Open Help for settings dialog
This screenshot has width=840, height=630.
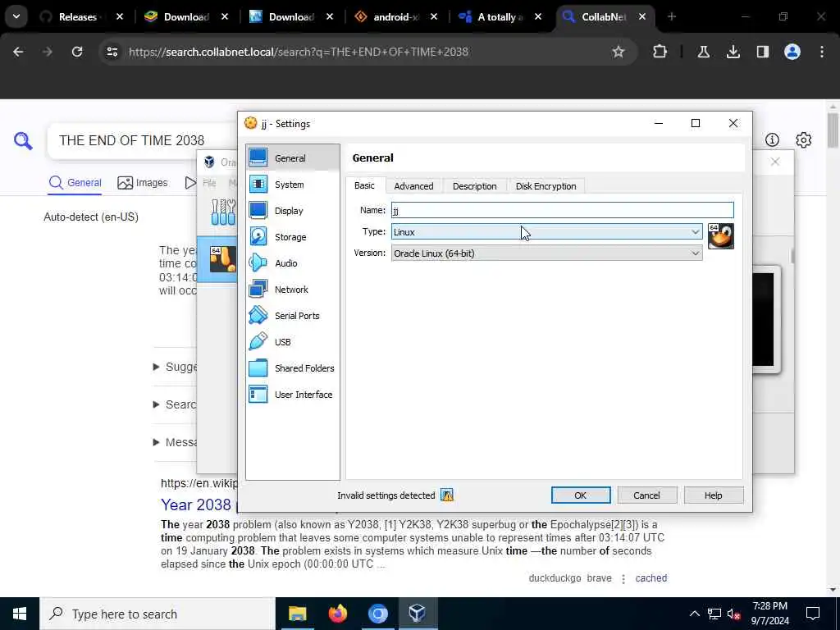(713, 495)
